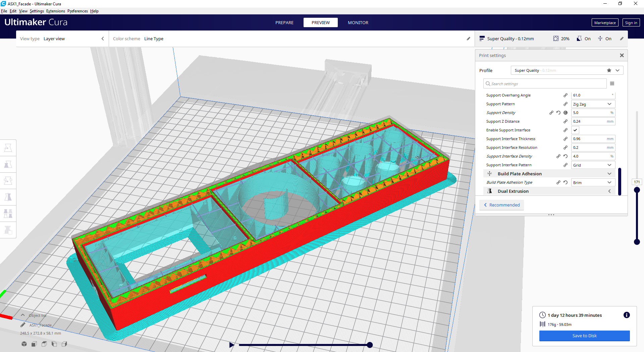Reset Build Plate Adhesion Type setting
The width and height of the screenshot is (644, 352).
click(566, 182)
